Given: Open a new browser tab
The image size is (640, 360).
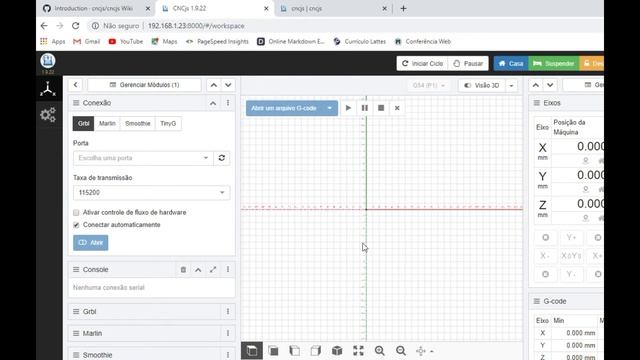Looking at the screenshot, I should point(403,8).
